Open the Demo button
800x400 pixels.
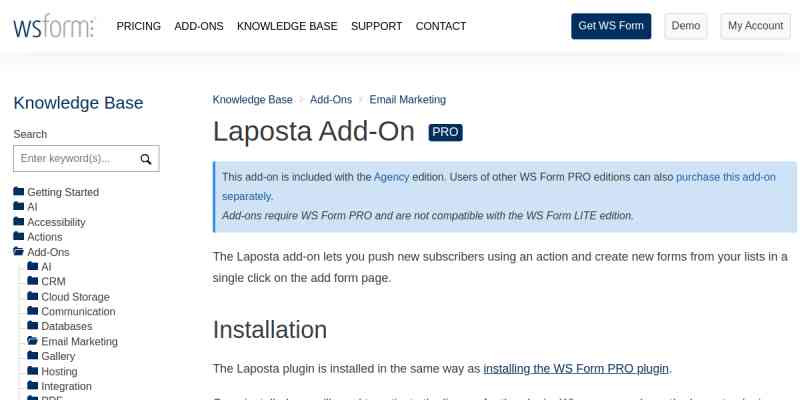[x=686, y=26]
